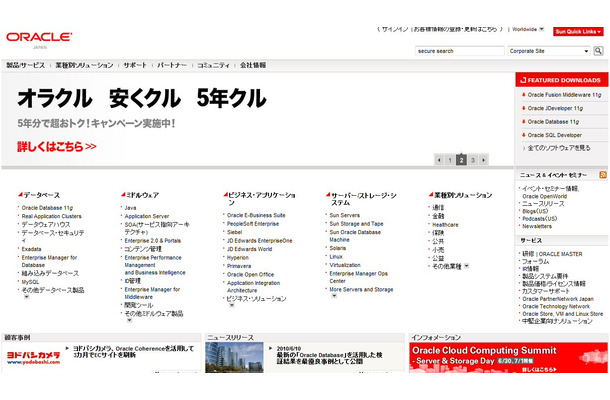
Task: Expand ビジネス・ソリューション arrow
Action: click(x=232, y=305)
